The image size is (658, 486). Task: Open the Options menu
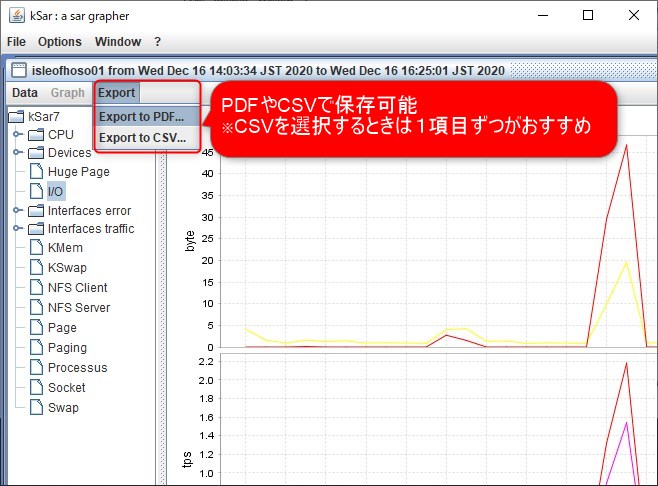tap(60, 42)
